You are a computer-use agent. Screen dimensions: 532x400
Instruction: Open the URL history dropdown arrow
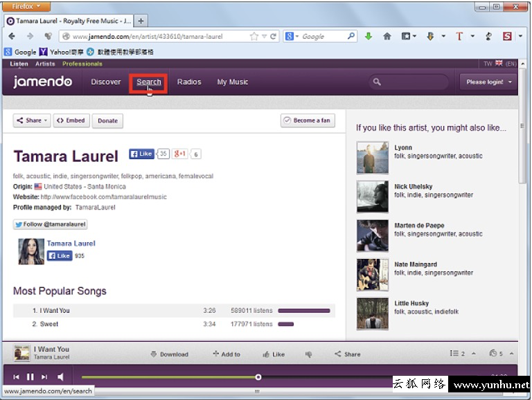coord(264,37)
